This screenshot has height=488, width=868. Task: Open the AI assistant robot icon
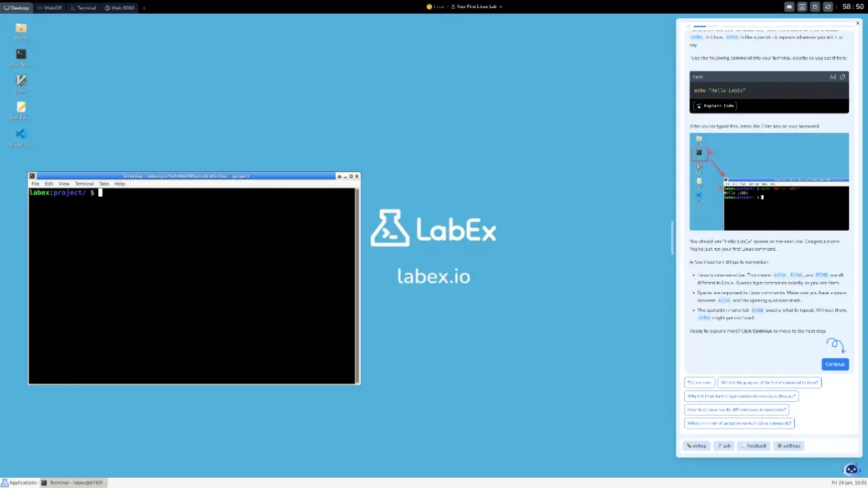coord(851,469)
